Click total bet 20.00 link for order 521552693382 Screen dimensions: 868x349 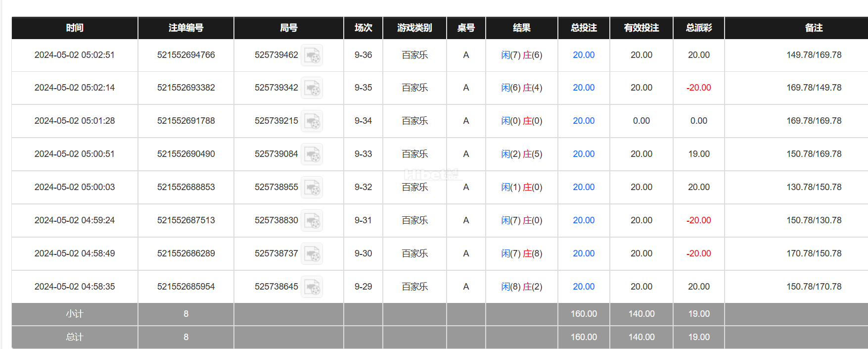(584, 88)
